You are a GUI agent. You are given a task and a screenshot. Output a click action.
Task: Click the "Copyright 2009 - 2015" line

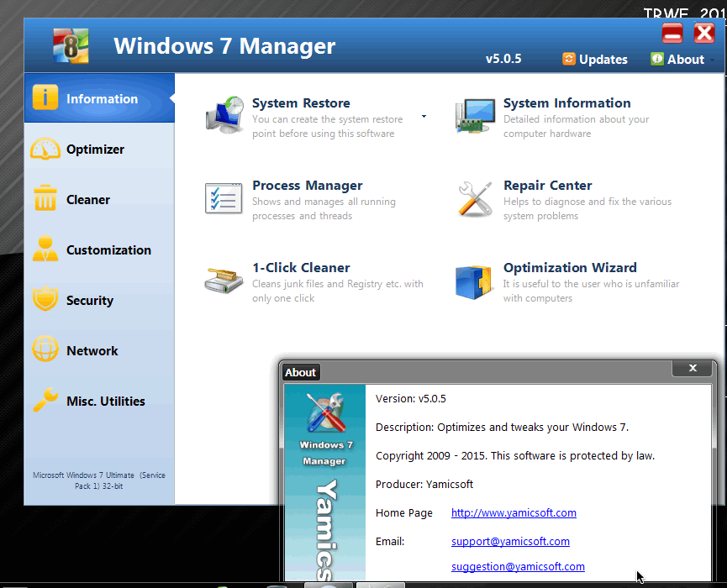coord(515,455)
